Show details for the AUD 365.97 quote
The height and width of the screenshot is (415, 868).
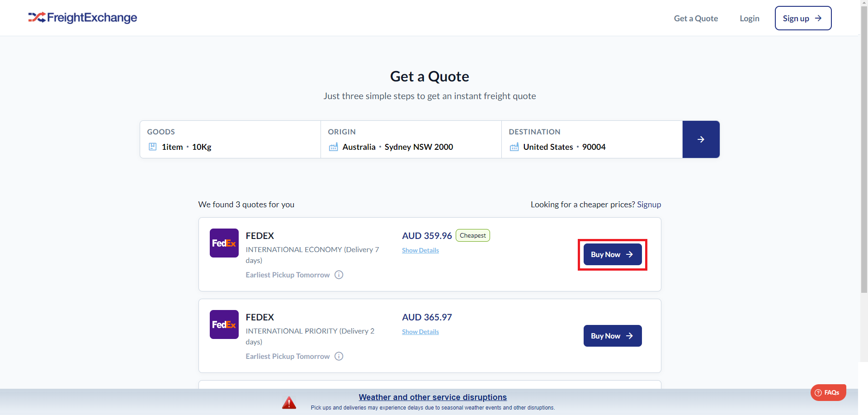pos(420,332)
